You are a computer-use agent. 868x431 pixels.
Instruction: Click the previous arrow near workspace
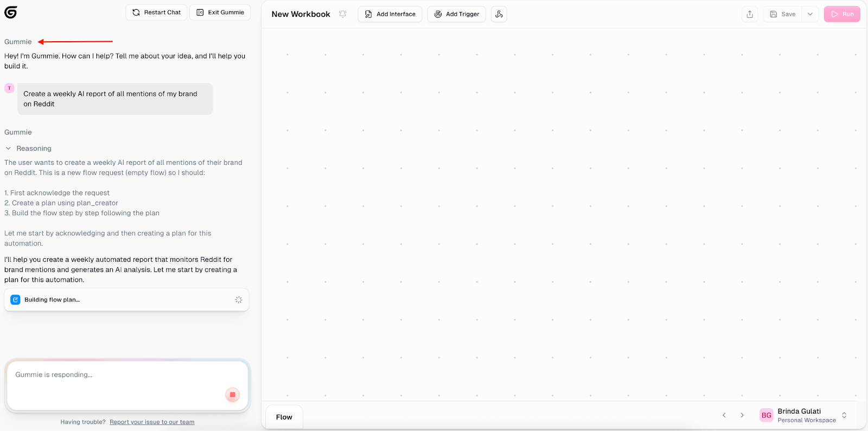pos(724,415)
